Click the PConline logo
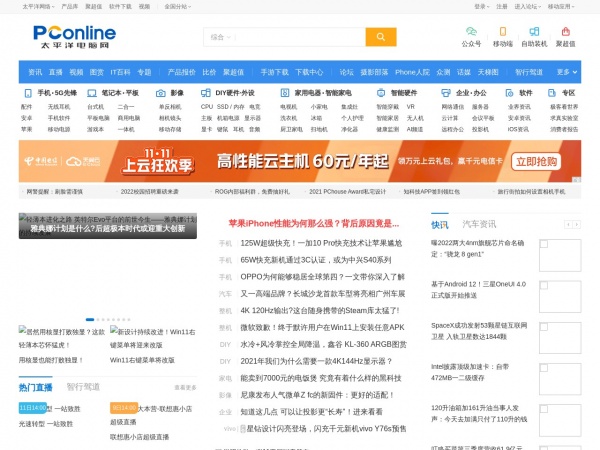 click(x=75, y=37)
